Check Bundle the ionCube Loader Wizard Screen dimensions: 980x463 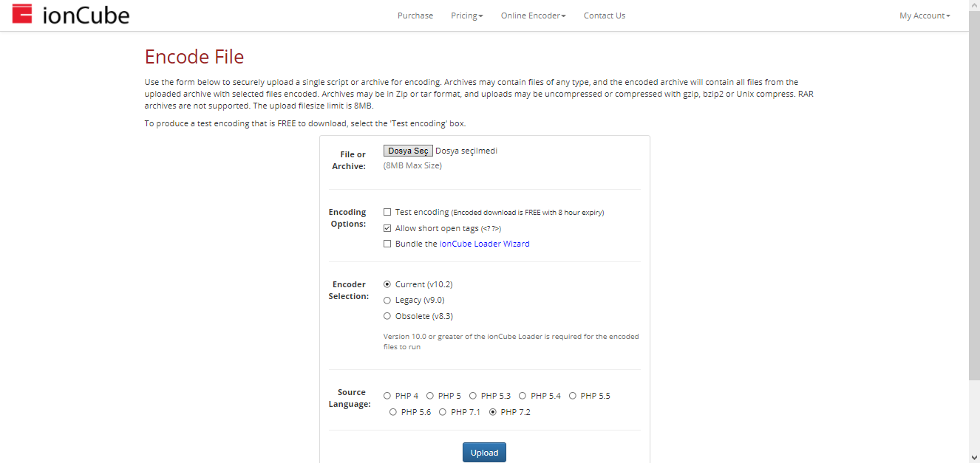[387, 244]
